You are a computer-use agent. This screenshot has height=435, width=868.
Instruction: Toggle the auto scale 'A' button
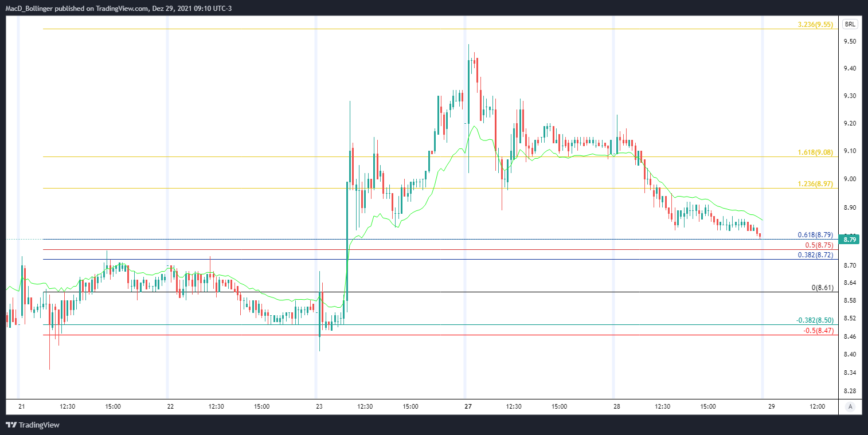click(x=850, y=407)
